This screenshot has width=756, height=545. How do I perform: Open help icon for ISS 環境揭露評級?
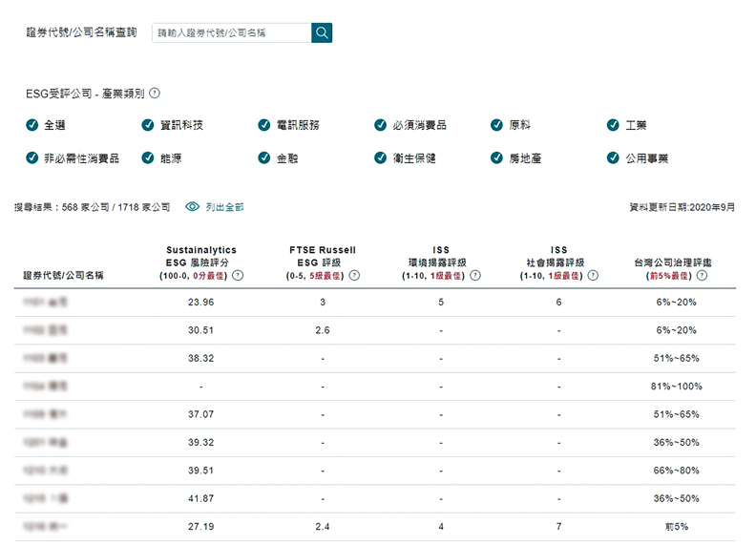[475, 276]
